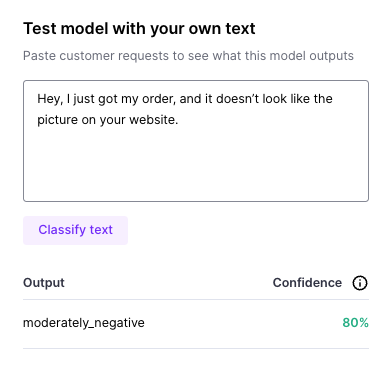The height and width of the screenshot is (381, 392).
Task: Click the Confidence info icon
Action: pyautogui.click(x=360, y=283)
